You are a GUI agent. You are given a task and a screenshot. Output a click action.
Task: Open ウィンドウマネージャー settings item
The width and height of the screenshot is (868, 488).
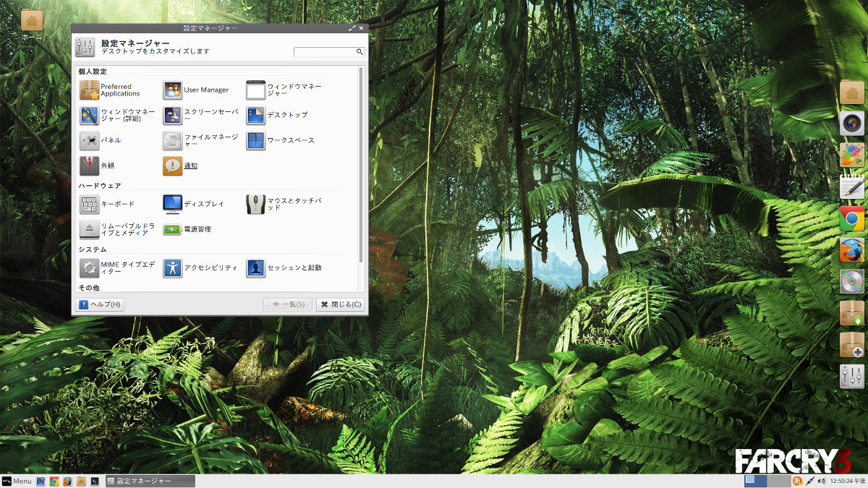click(284, 90)
